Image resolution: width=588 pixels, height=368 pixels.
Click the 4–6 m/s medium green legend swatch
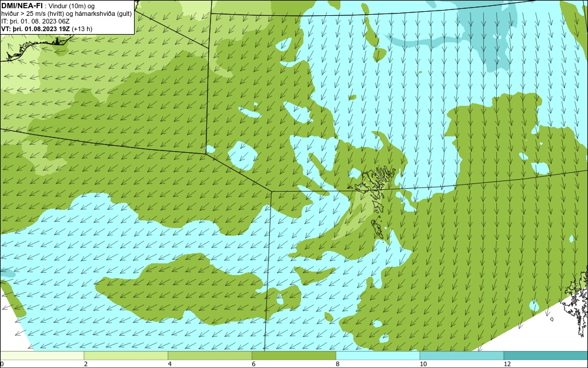210,356
